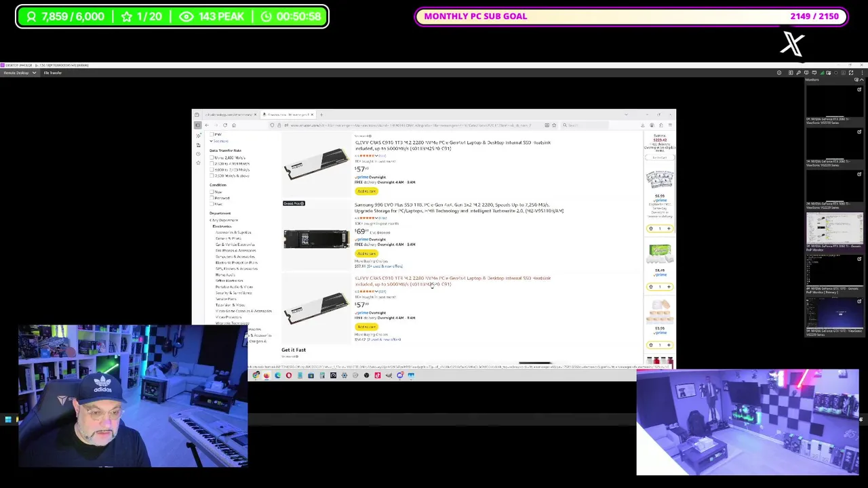Close the first browser tab
The width and height of the screenshot is (868, 488).
256,115
